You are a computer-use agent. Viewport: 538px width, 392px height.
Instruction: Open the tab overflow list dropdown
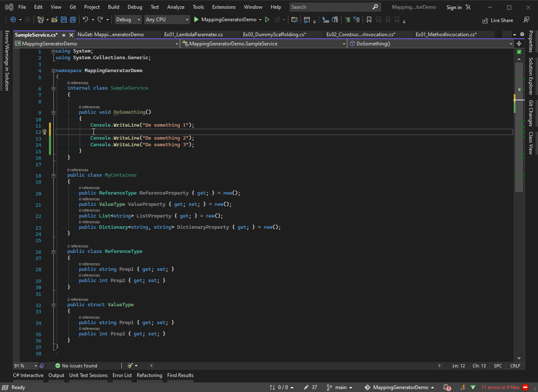click(x=515, y=35)
